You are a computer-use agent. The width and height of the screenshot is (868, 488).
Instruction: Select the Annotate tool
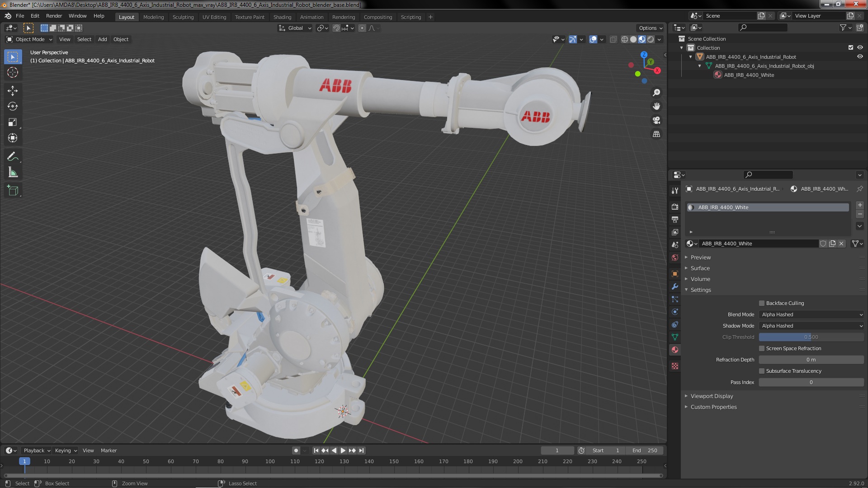click(x=13, y=157)
